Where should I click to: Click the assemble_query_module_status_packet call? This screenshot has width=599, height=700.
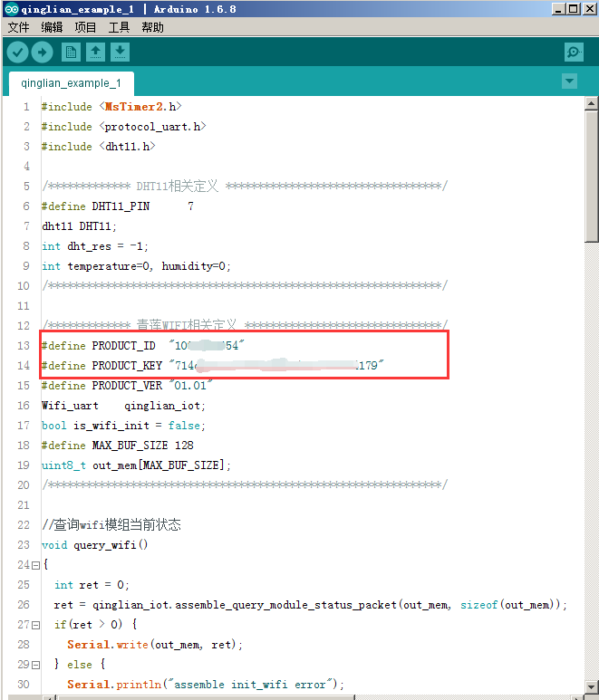tap(311, 605)
